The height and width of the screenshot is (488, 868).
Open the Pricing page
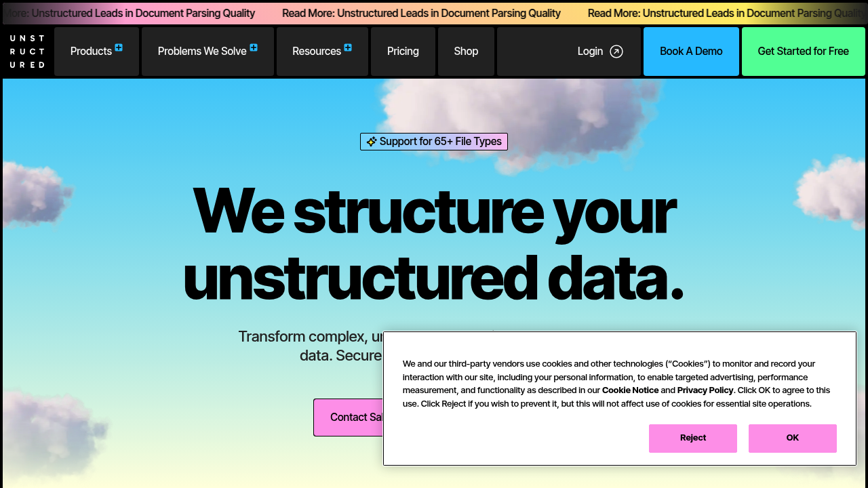pyautogui.click(x=403, y=52)
